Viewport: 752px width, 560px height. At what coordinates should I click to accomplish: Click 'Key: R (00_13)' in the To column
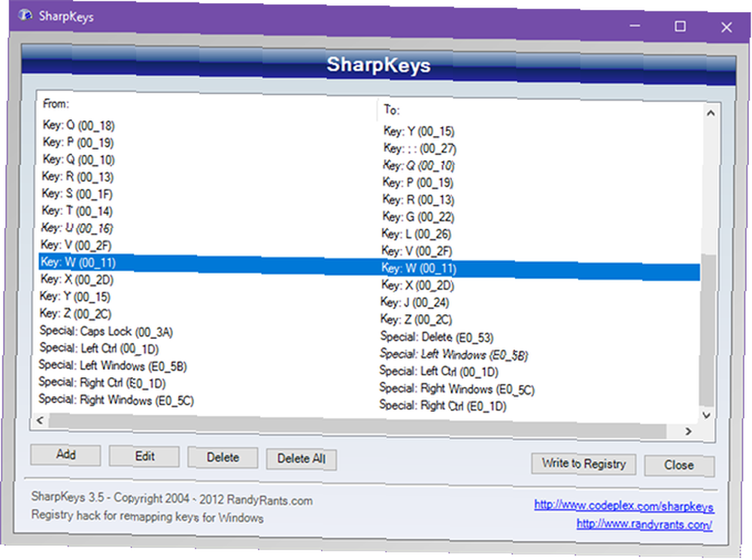point(418,200)
